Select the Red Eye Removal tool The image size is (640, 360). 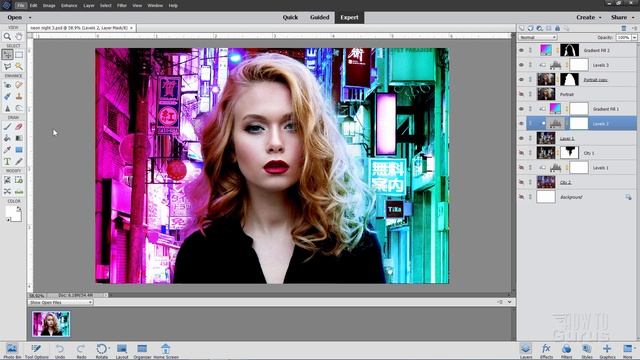click(7, 85)
